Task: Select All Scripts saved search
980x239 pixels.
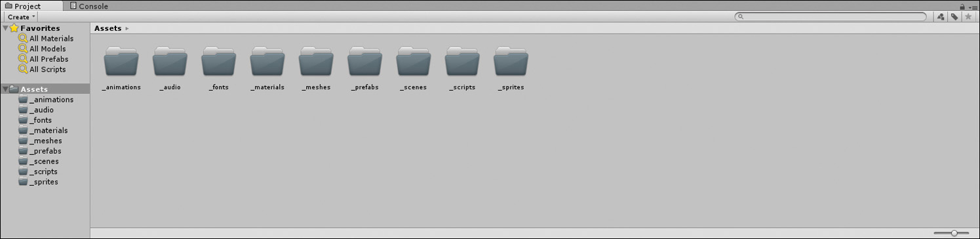Action: [42, 69]
